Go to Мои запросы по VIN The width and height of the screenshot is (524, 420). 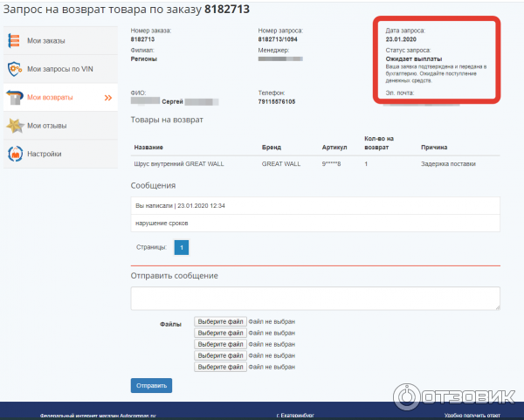point(60,69)
